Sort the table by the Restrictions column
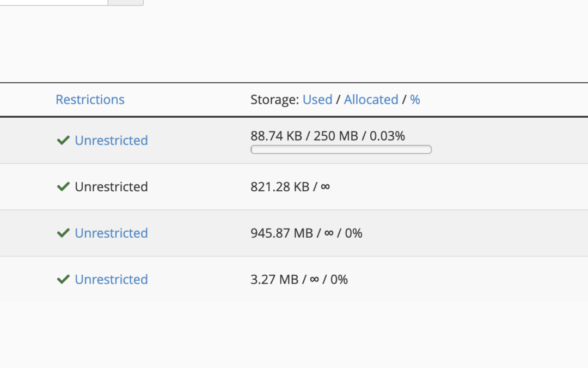 [x=90, y=100]
